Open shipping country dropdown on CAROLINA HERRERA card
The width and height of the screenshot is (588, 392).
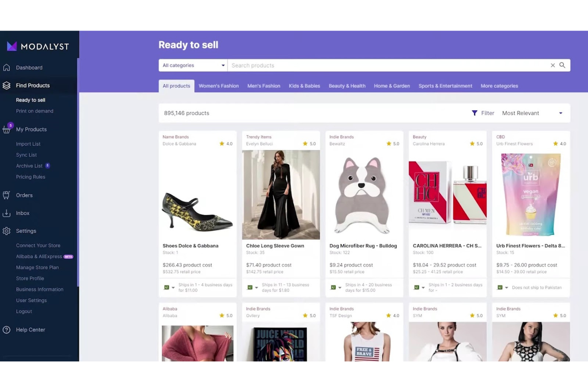pos(420,288)
